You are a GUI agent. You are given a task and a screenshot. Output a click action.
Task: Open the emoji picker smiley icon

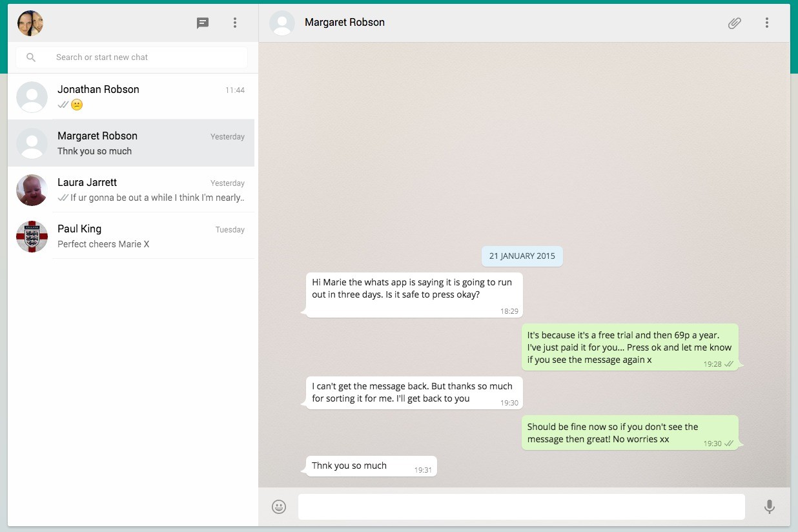click(279, 507)
